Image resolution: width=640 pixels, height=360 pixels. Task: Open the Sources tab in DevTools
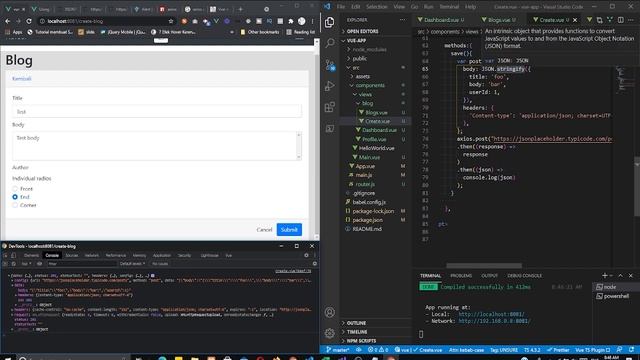[72, 255]
